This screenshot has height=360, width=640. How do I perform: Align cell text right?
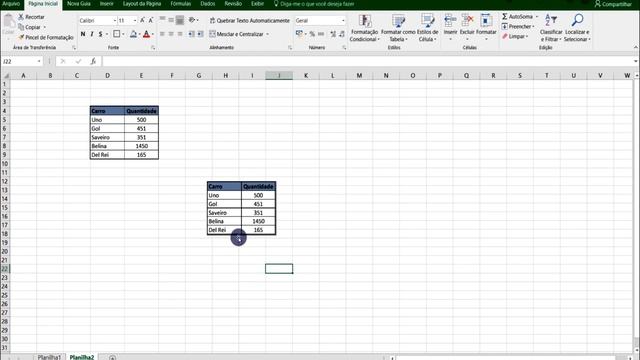[x=180, y=34]
